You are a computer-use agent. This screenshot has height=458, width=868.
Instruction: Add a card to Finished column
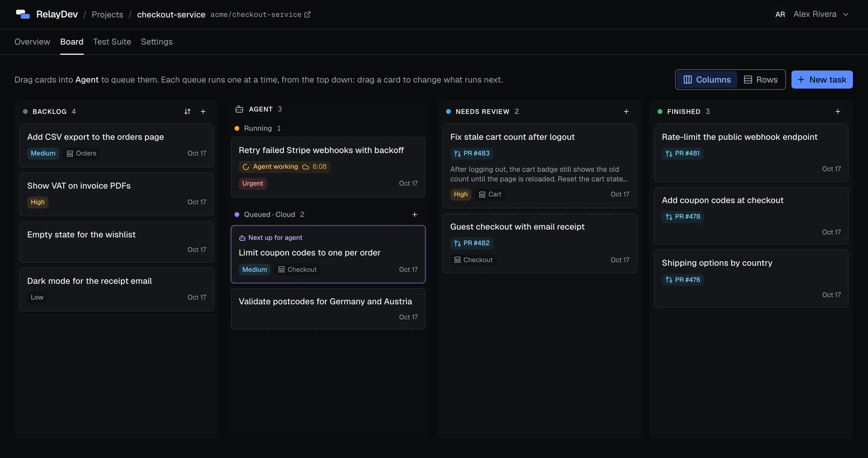click(838, 111)
